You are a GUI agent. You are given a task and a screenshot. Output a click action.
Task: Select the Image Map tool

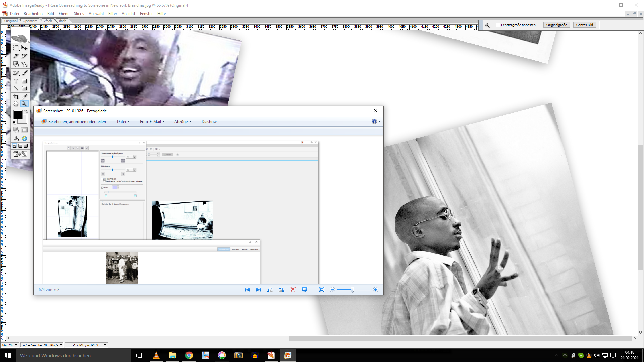click(x=16, y=64)
